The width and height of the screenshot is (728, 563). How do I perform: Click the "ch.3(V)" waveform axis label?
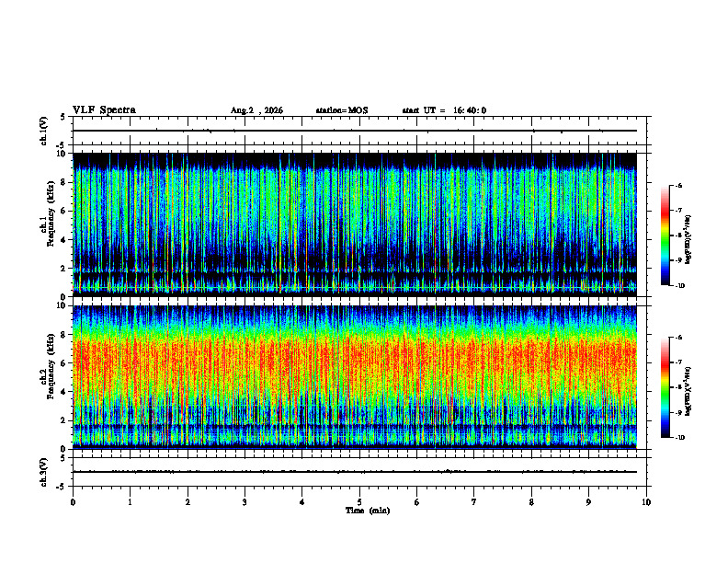point(43,472)
